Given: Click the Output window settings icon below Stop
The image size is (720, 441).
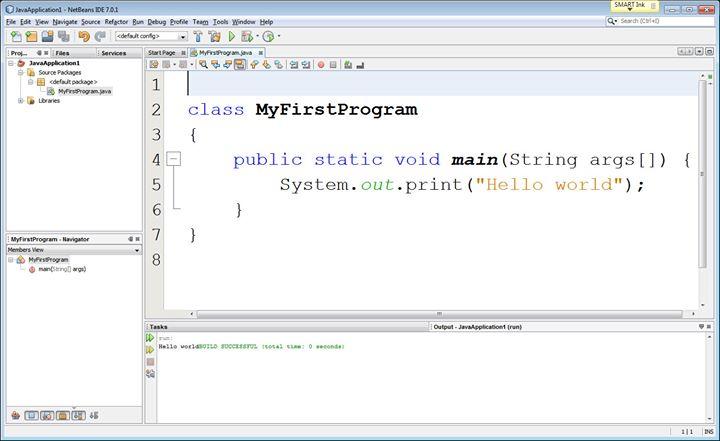Looking at the screenshot, I should tap(150, 374).
